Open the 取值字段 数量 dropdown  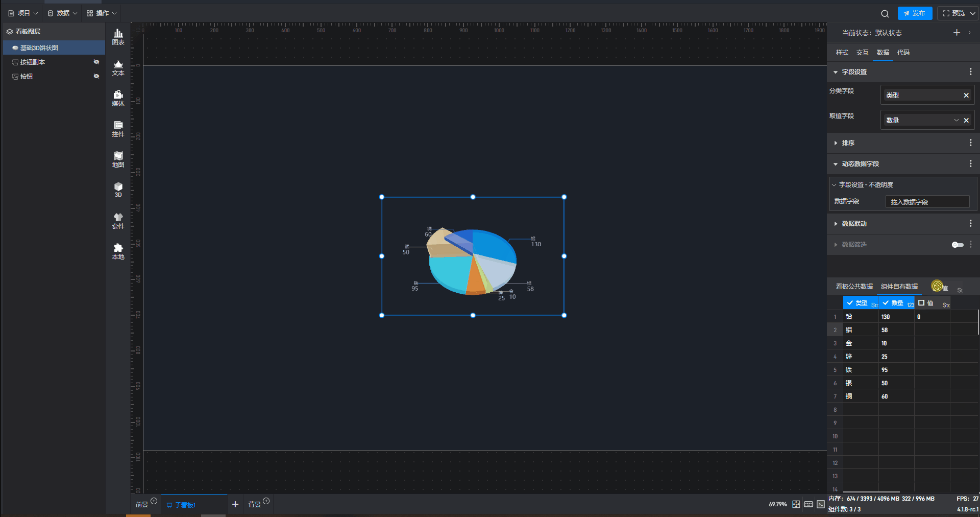pos(956,120)
